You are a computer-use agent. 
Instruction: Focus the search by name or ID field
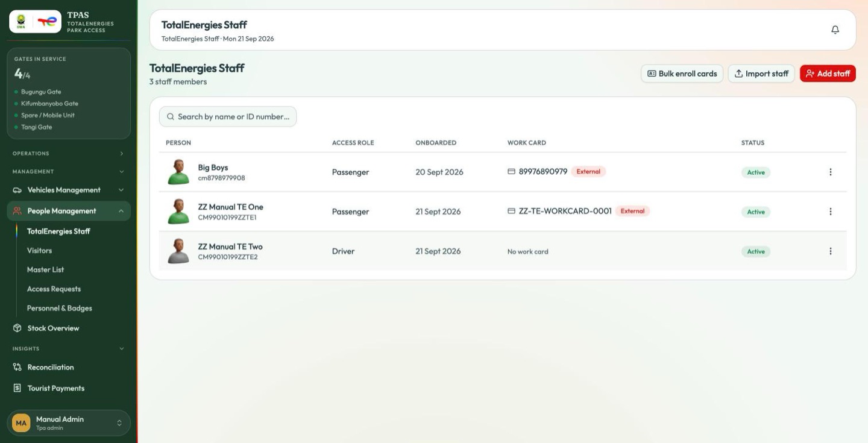tap(228, 117)
